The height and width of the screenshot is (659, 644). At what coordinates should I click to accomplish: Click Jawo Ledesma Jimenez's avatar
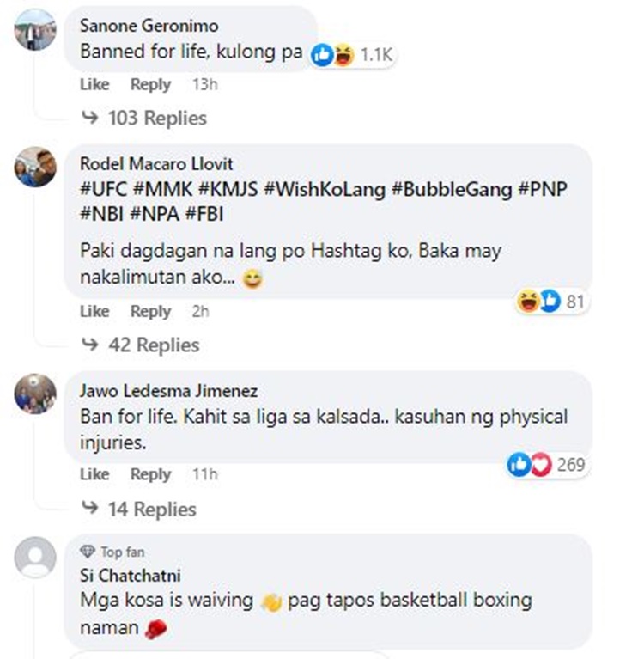point(36,394)
